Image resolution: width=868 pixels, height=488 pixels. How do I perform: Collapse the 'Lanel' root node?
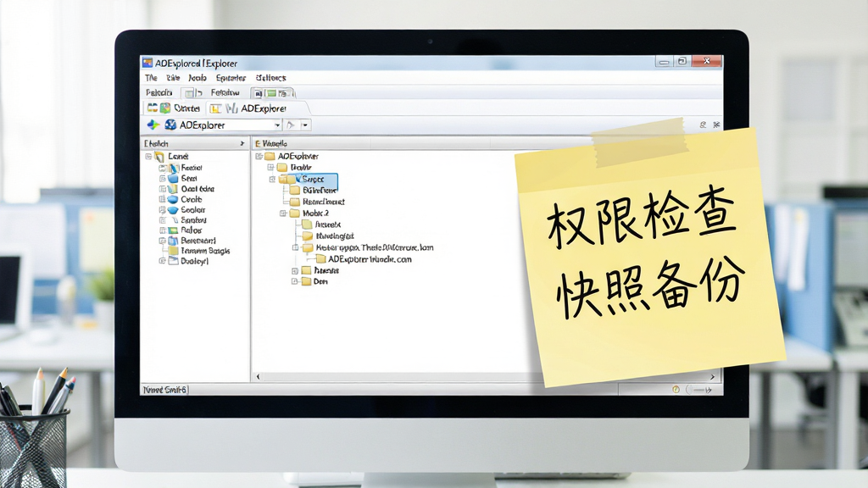pyautogui.click(x=148, y=157)
